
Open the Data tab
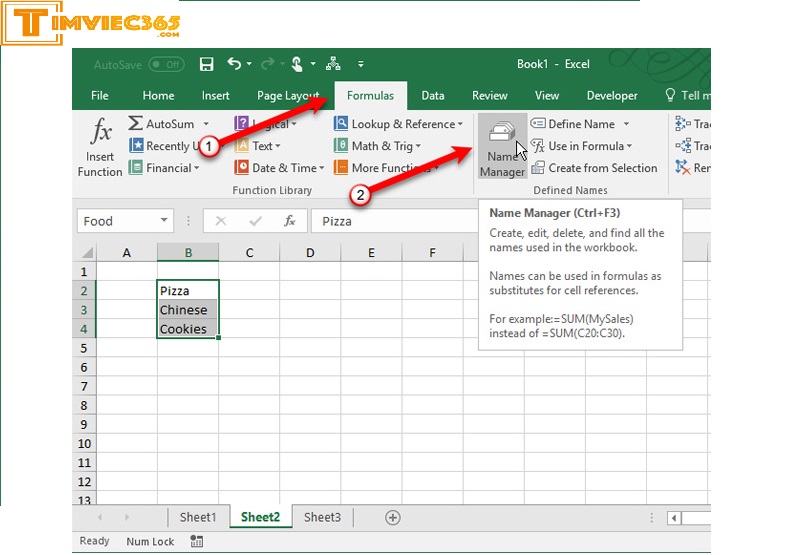(433, 96)
